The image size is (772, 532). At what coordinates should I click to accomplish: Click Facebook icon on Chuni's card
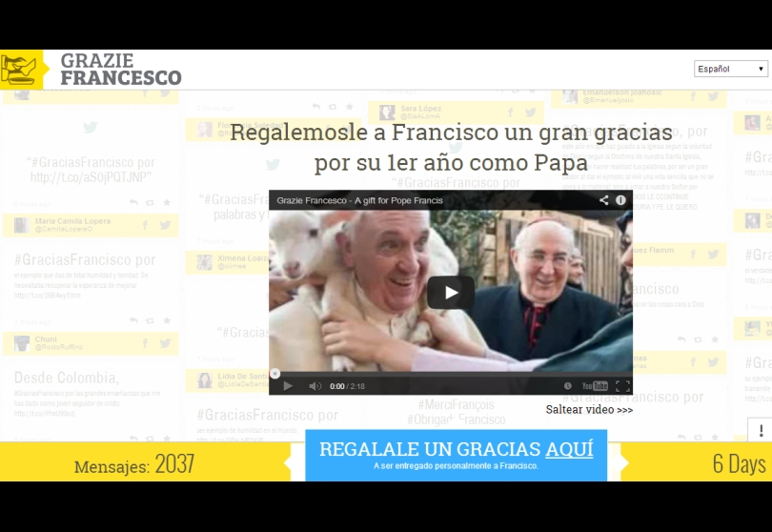pyautogui.click(x=145, y=343)
